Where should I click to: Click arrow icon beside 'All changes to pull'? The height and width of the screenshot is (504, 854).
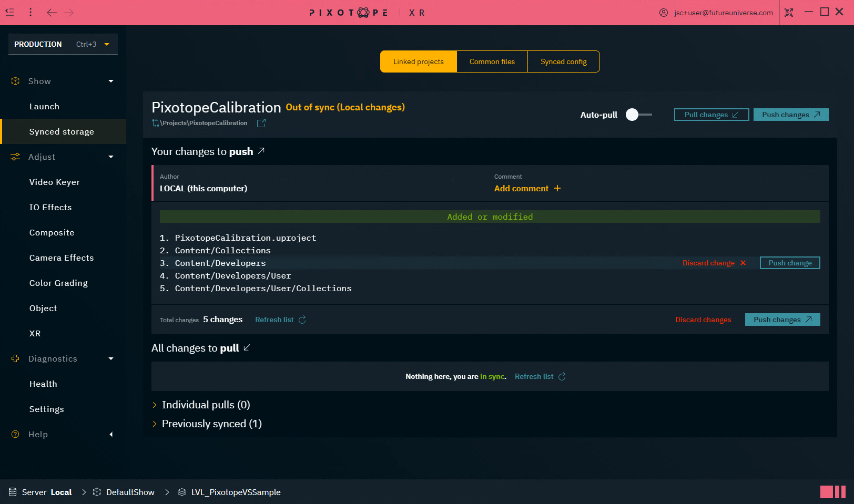pos(247,347)
